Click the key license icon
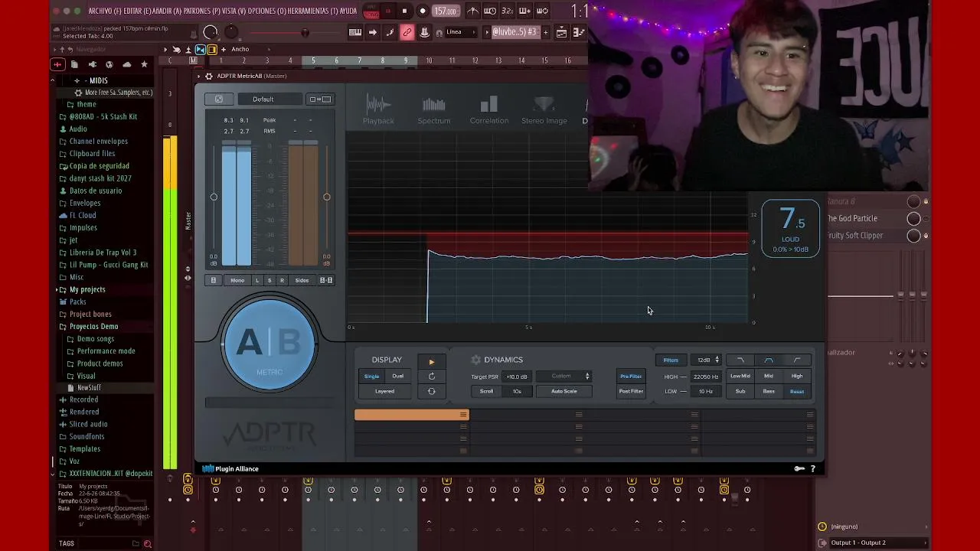The width and height of the screenshot is (980, 551). click(x=799, y=469)
